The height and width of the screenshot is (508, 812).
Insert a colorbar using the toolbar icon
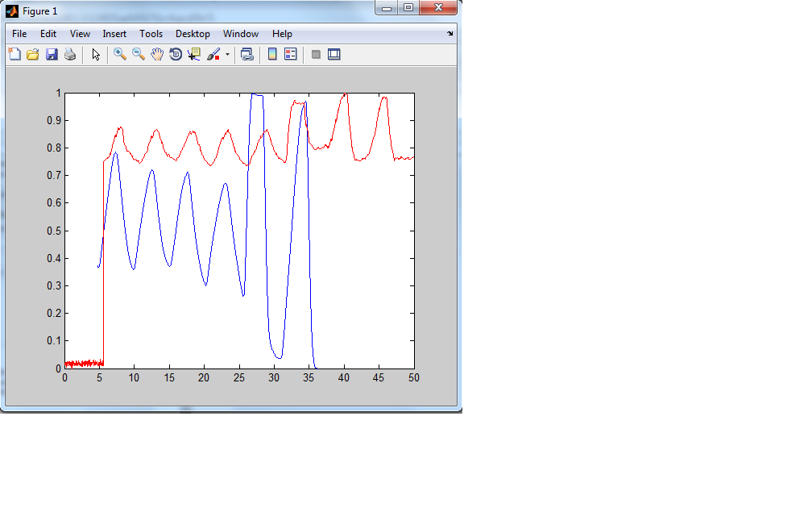pyautogui.click(x=272, y=55)
